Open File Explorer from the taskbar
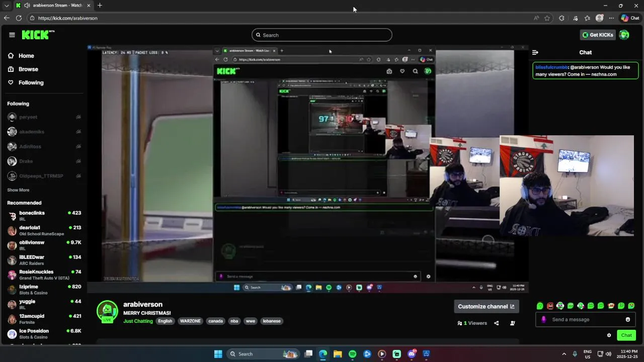644x362 pixels. 338,354
